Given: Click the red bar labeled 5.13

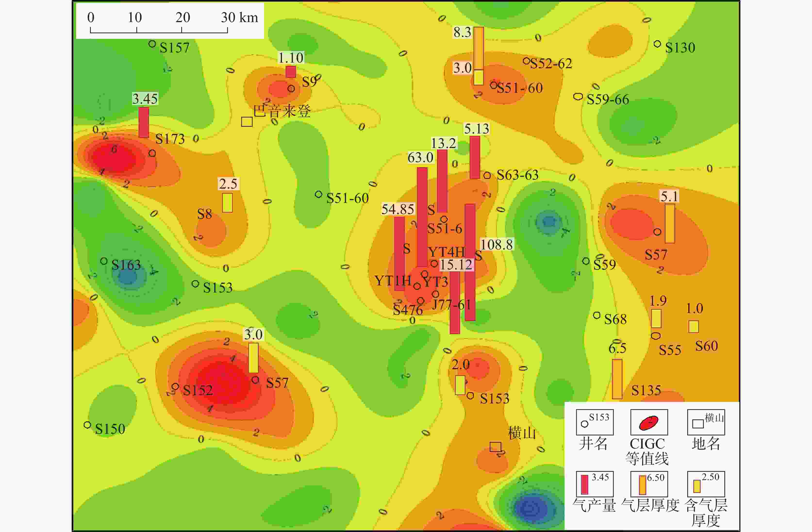Looking at the screenshot, I should (x=475, y=157).
